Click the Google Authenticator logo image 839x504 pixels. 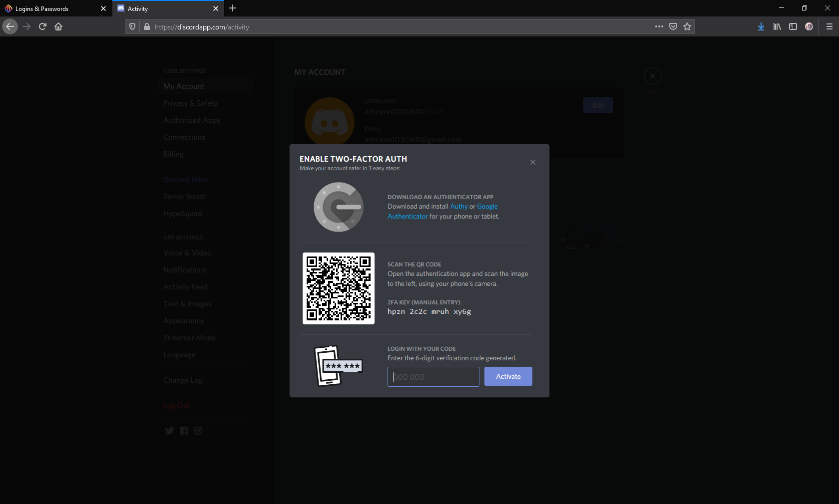pyautogui.click(x=339, y=207)
